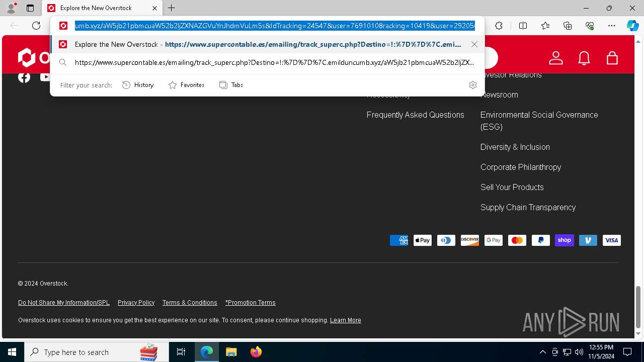644x362 pixels.
Task: Launch Firefox from the taskbar
Action: point(256,352)
